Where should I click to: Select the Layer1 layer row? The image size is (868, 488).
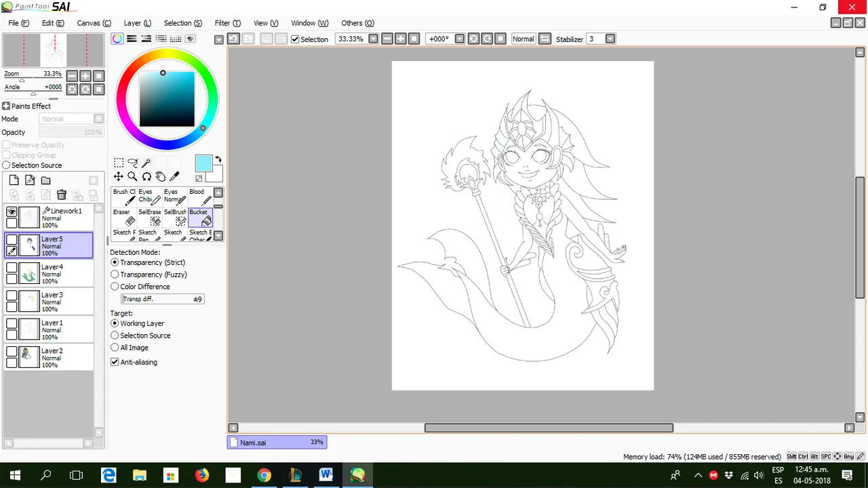coord(49,330)
